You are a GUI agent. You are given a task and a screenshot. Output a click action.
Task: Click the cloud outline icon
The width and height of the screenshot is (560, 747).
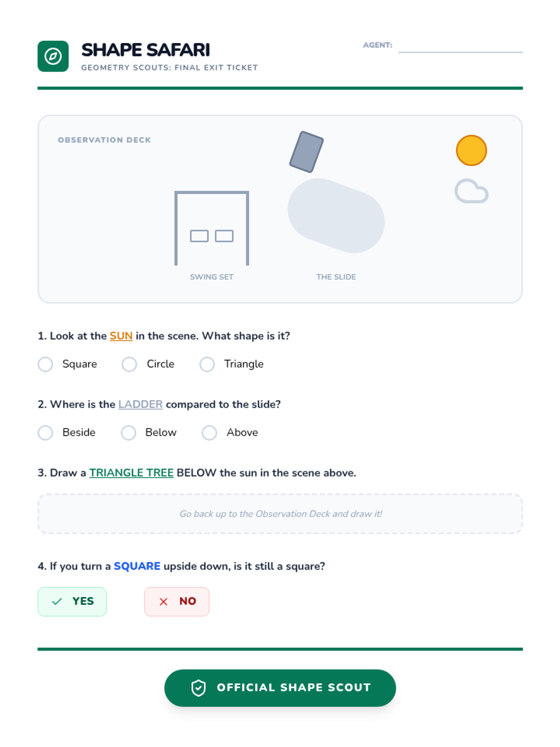(471, 191)
